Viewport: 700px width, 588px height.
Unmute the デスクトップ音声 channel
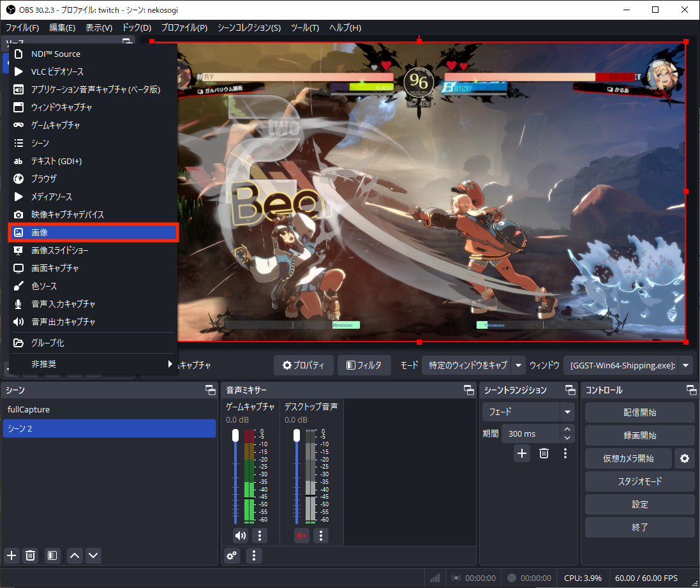(301, 536)
